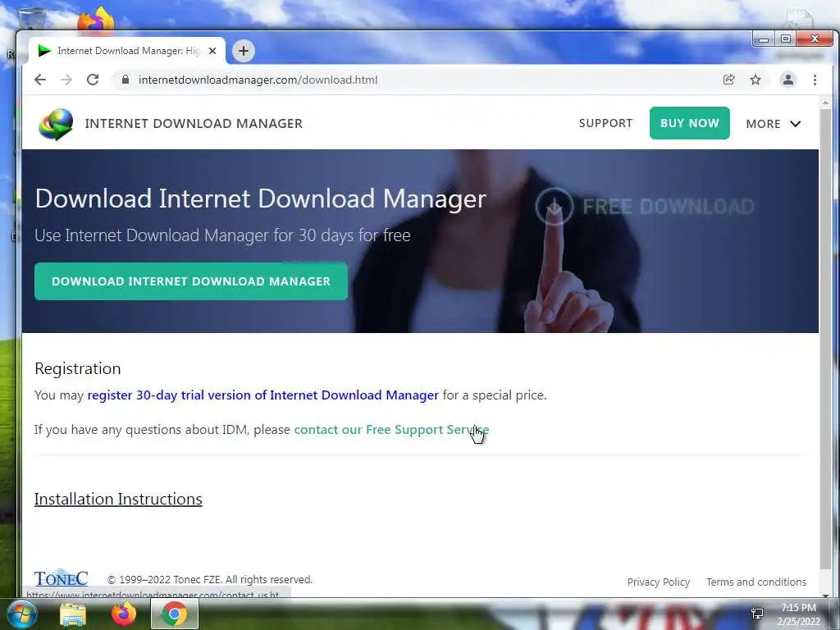Open the SUPPORT menu item
Screen dimensions: 840x630
click(x=605, y=123)
